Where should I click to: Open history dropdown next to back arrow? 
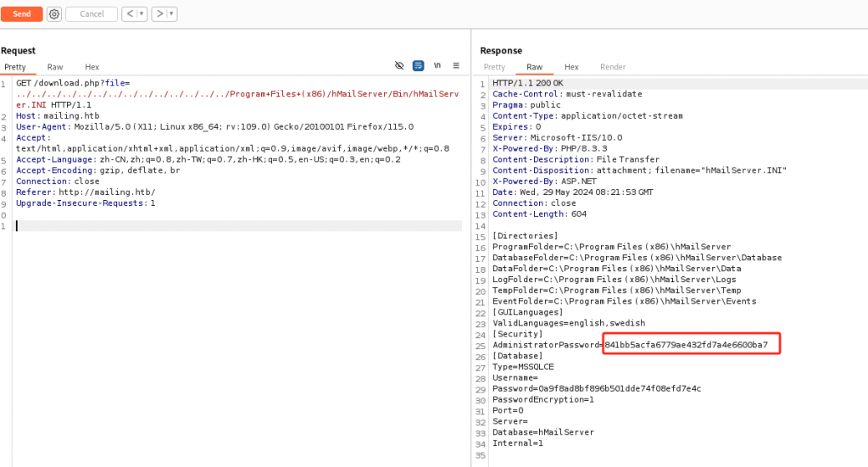[142, 14]
